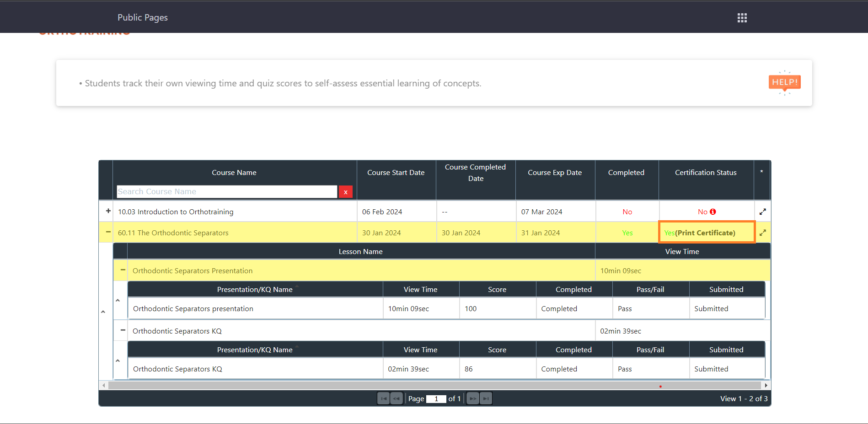Screen dimensions: 868x424
Task: Click the orange HELP! icon
Action: 784,83
